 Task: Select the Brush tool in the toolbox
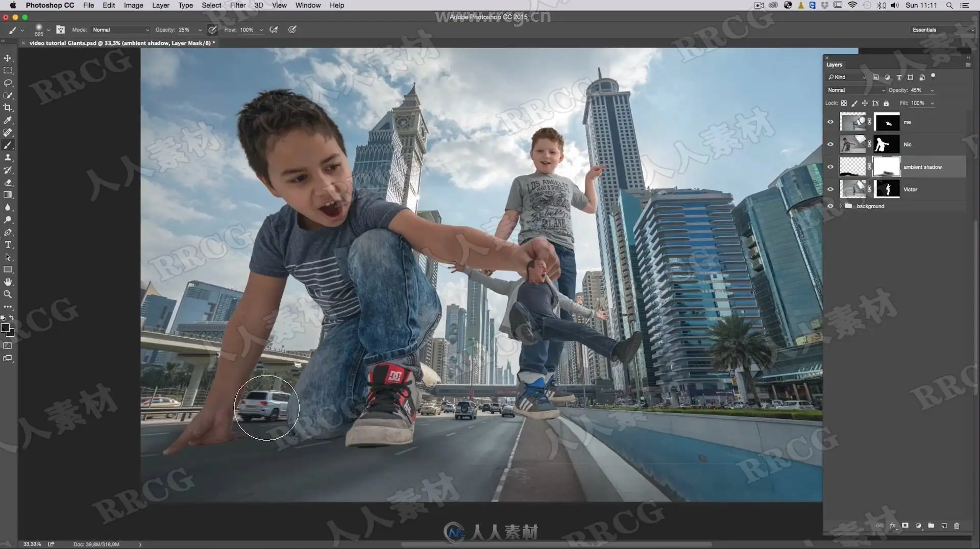(x=8, y=145)
